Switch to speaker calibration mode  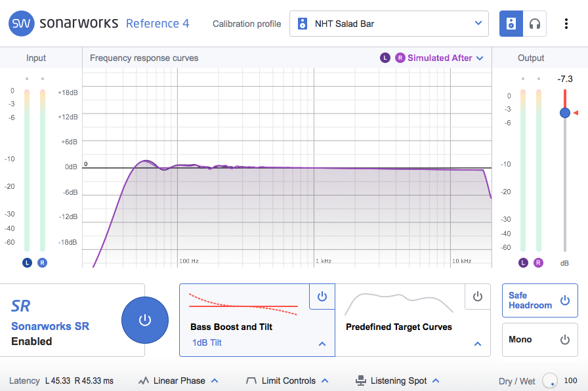coord(511,24)
